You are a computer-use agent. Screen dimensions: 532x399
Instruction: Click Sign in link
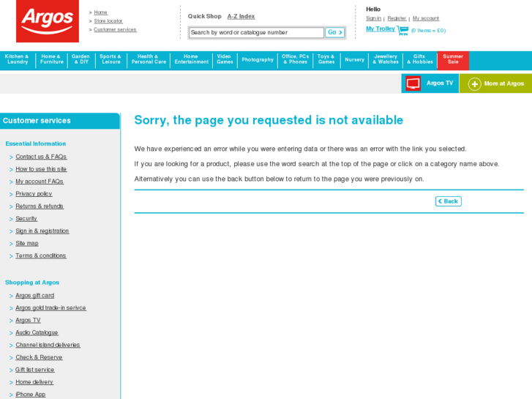[x=373, y=18]
